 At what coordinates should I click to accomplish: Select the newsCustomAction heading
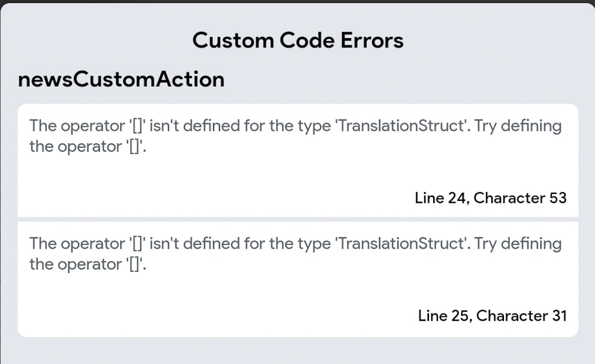pos(121,79)
